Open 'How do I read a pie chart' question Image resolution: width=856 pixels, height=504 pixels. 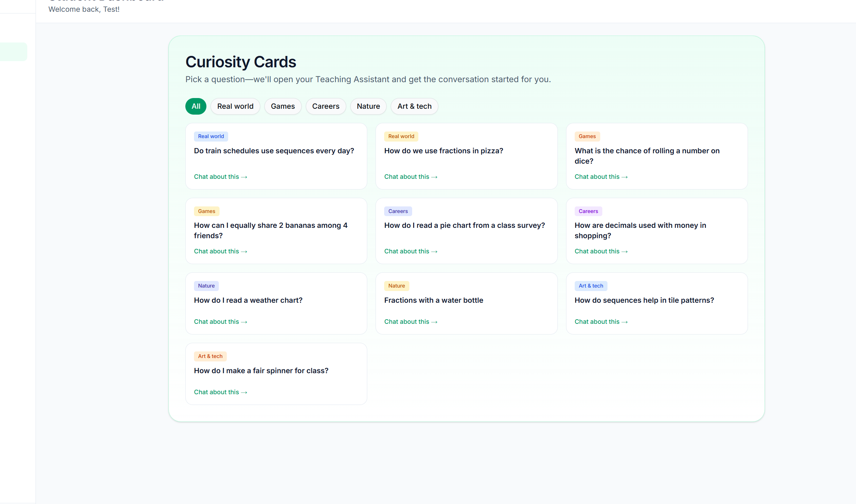pos(464,225)
